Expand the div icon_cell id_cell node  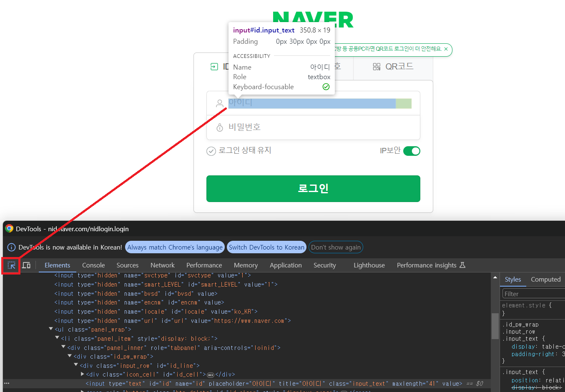tap(82, 375)
